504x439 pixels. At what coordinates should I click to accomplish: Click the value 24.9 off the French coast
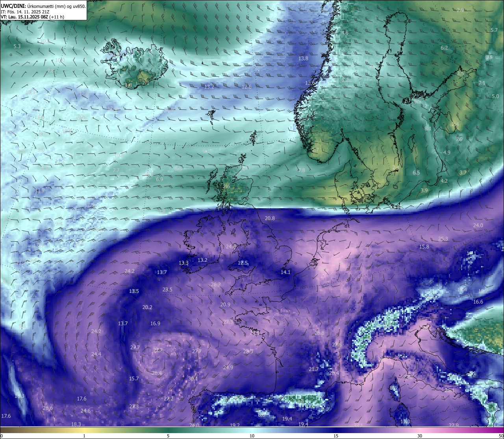tap(228, 367)
